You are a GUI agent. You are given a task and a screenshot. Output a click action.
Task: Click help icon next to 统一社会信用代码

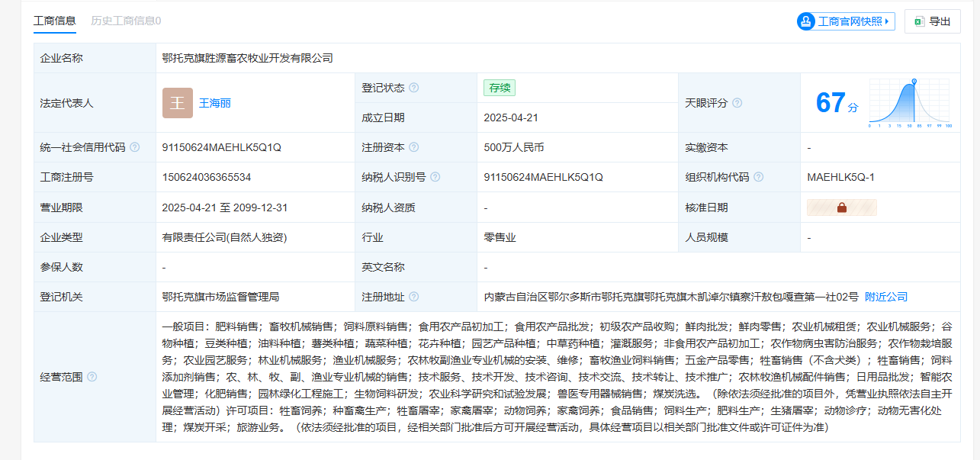pyautogui.click(x=135, y=147)
